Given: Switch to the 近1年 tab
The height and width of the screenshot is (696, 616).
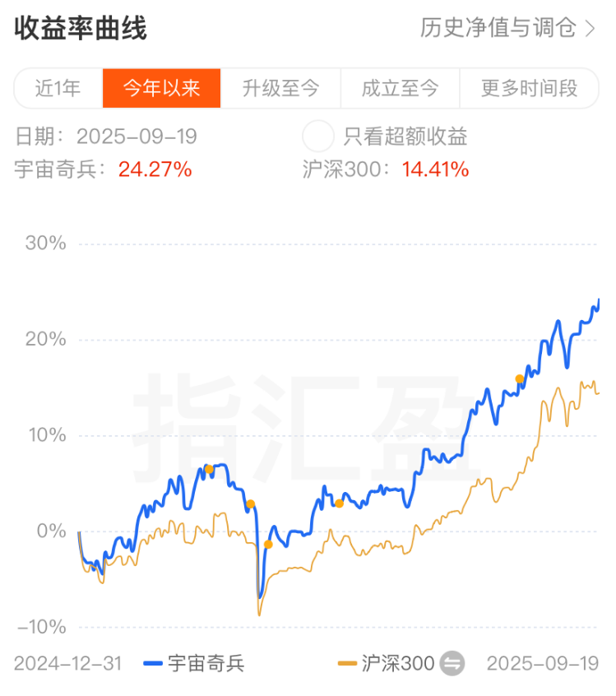Looking at the screenshot, I should click(58, 88).
